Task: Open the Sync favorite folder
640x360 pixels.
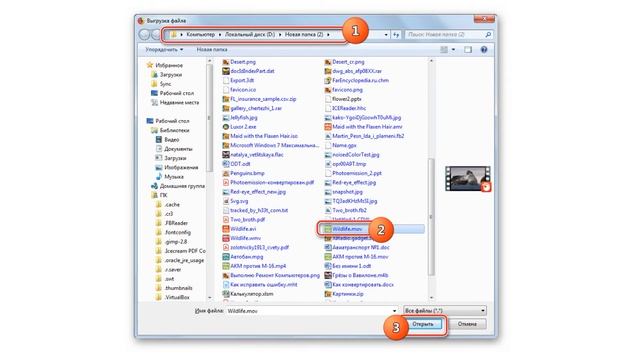Action: pos(161,84)
